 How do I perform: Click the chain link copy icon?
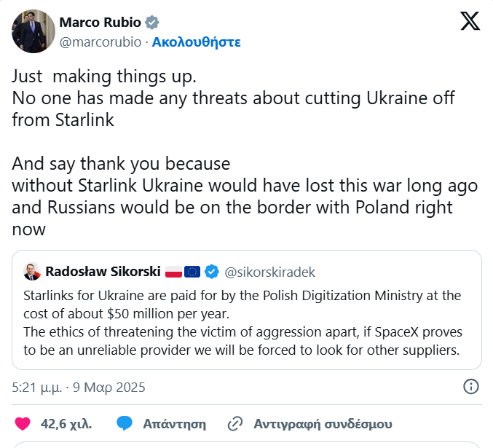pos(234,423)
